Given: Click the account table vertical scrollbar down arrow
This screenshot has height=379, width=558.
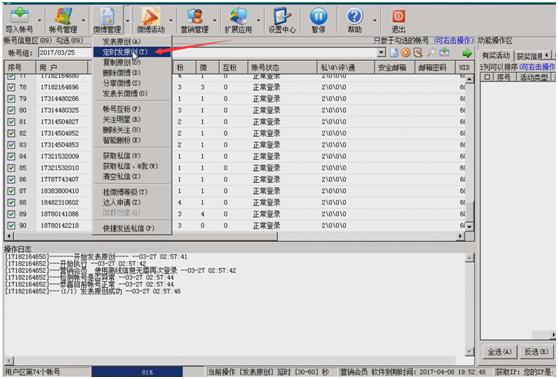Looking at the screenshot, I should [469, 226].
